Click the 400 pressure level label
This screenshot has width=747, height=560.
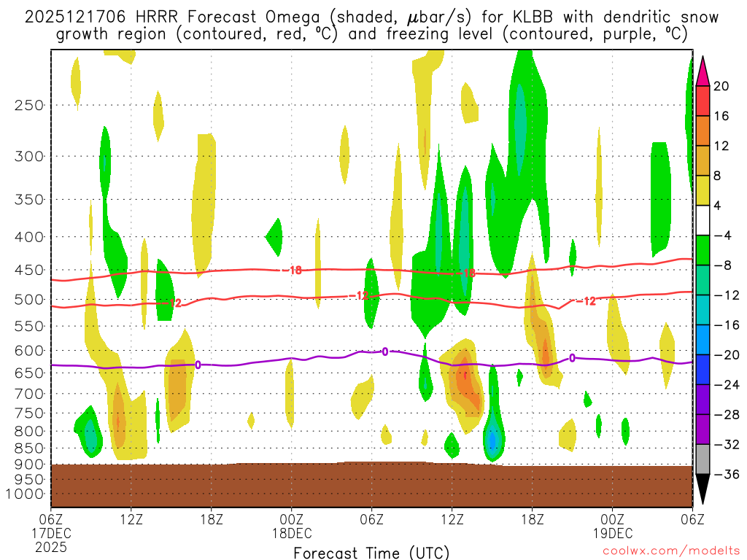coord(29,237)
